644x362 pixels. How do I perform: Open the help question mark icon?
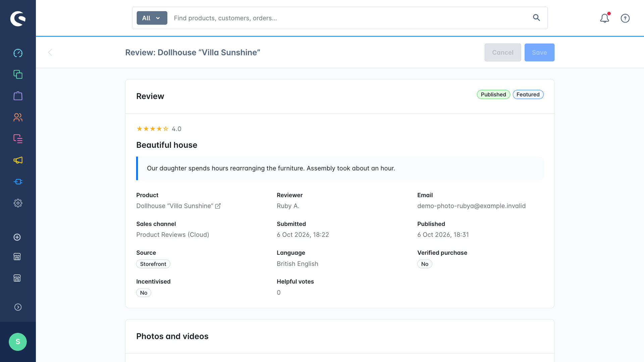coord(625,18)
